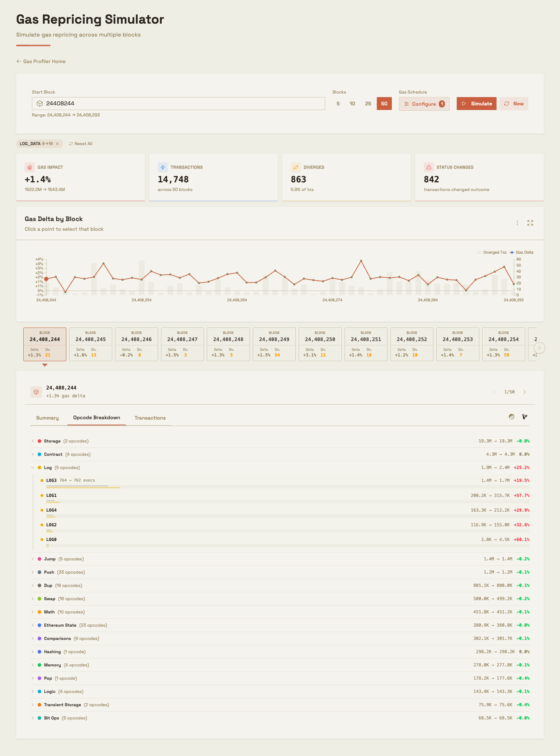Viewport: 560px width, 756px height.
Task: Click the lightning icon on Transactions card
Action: tap(163, 167)
